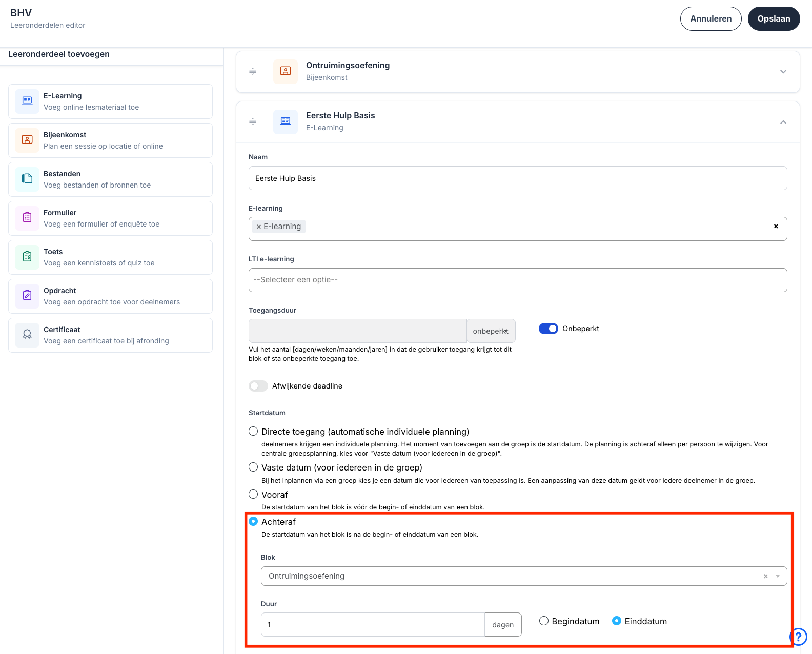Enable the Afwijkende deadline toggle
This screenshot has height=654, width=812.
coord(258,386)
